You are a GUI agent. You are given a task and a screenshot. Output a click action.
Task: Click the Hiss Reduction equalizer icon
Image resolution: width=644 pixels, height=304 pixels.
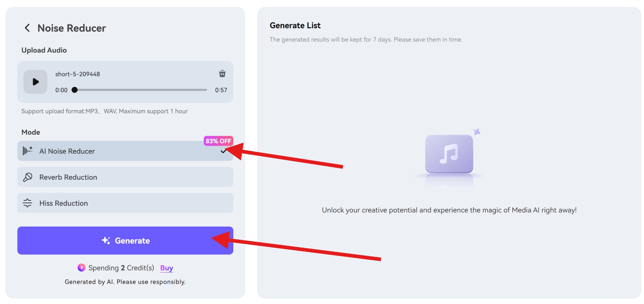point(28,203)
